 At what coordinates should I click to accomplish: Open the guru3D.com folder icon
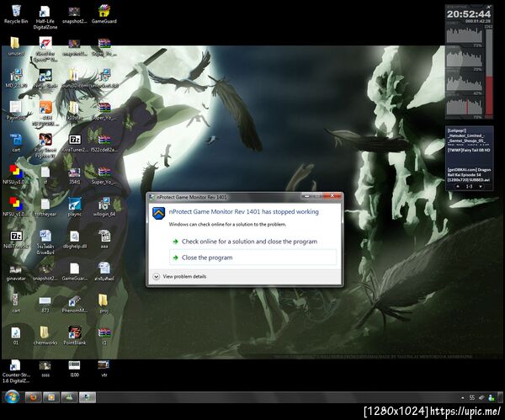pos(74,78)
